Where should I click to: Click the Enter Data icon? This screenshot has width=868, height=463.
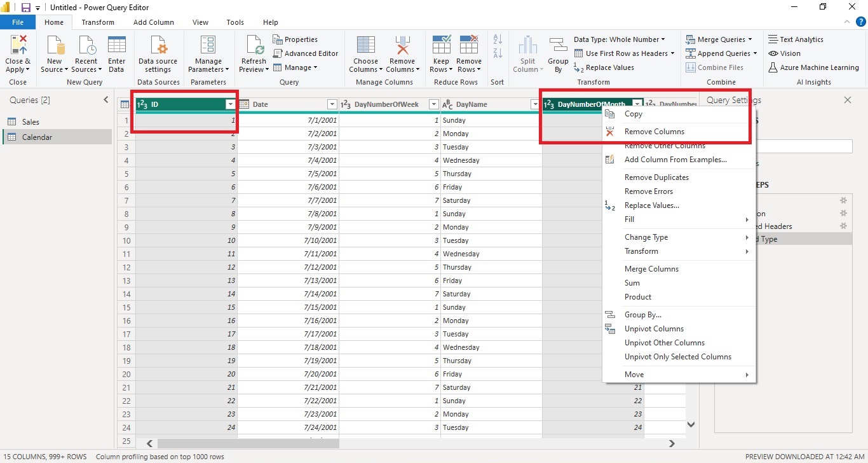click(x=116, y=53)
